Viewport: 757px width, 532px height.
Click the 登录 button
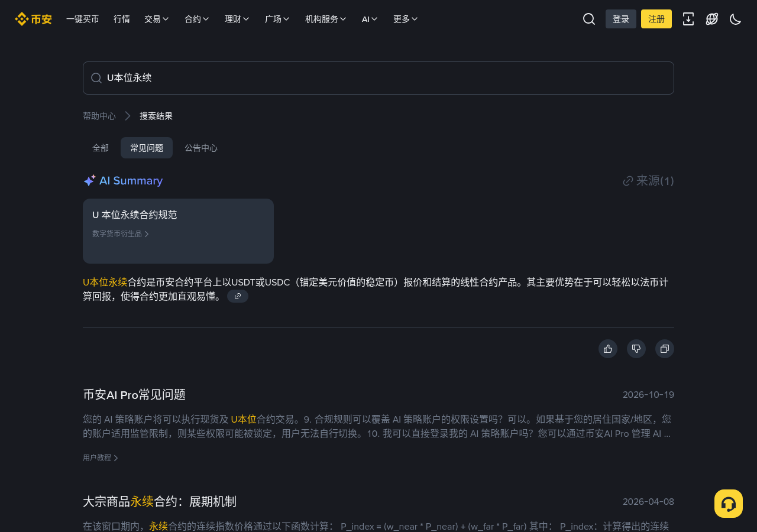pos(621,19)
